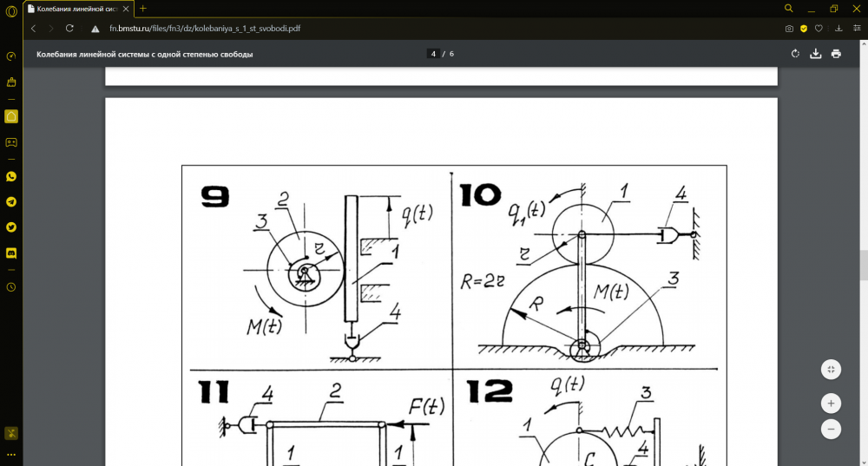Rotate the PDF document clockwise
868x466 pixels.
[x=795, y=54]
